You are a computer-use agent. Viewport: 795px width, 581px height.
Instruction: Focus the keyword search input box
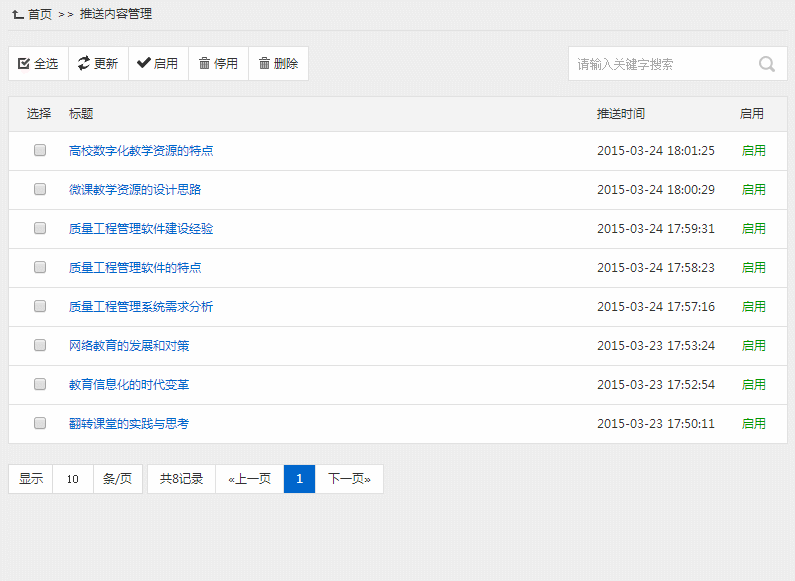point(660,64)
